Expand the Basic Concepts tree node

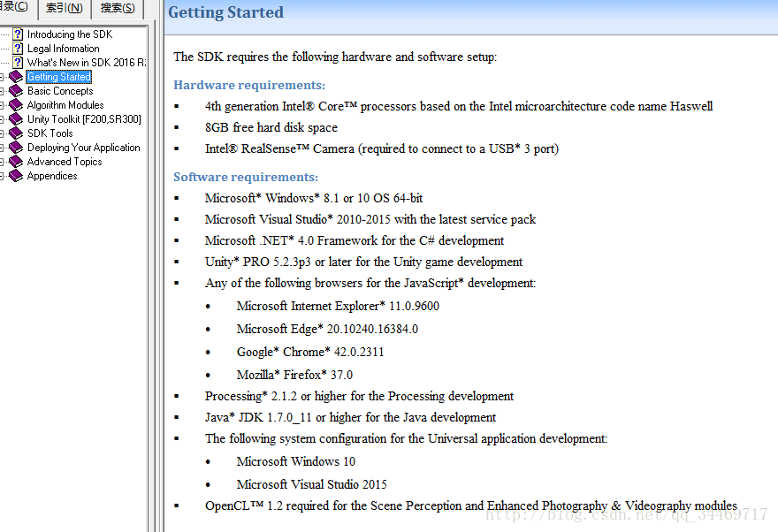click(x=2, y=91)
